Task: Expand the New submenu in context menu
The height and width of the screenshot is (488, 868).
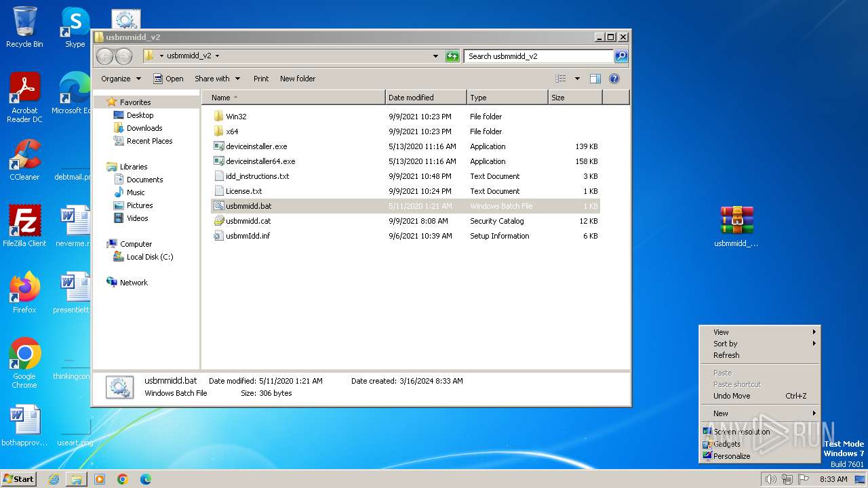Action: point(760,413)
